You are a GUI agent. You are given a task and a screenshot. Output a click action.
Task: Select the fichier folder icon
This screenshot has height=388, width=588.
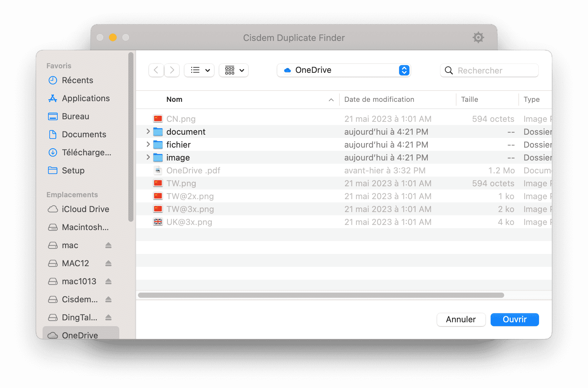158,144
